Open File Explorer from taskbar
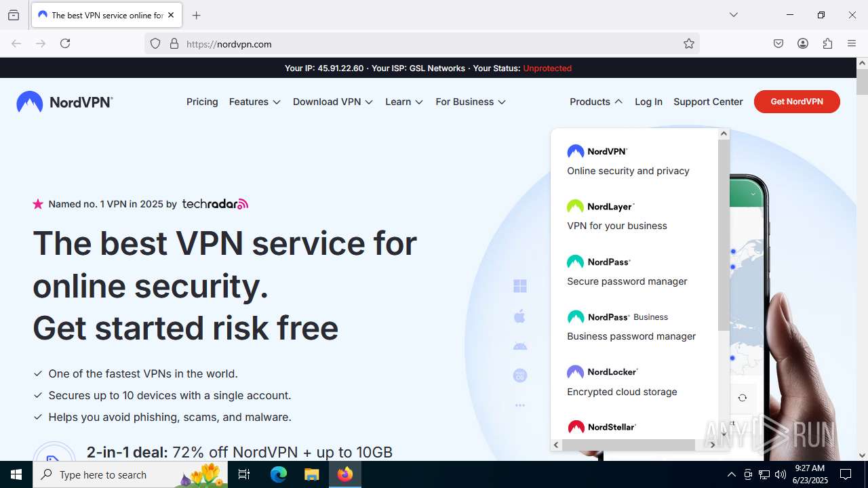 pos(311,474)
